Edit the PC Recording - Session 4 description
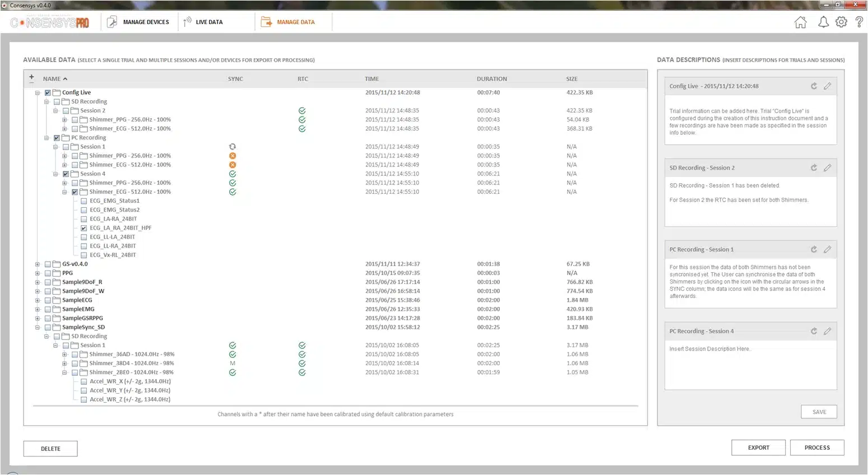Image resolution: width=868 pixels, height=475 pixels. coord(827,332)
